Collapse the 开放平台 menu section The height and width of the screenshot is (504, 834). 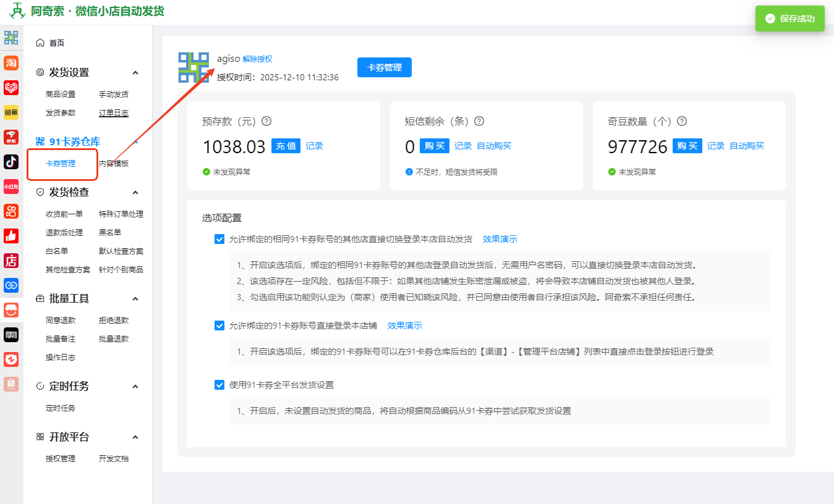coord(135,437)
